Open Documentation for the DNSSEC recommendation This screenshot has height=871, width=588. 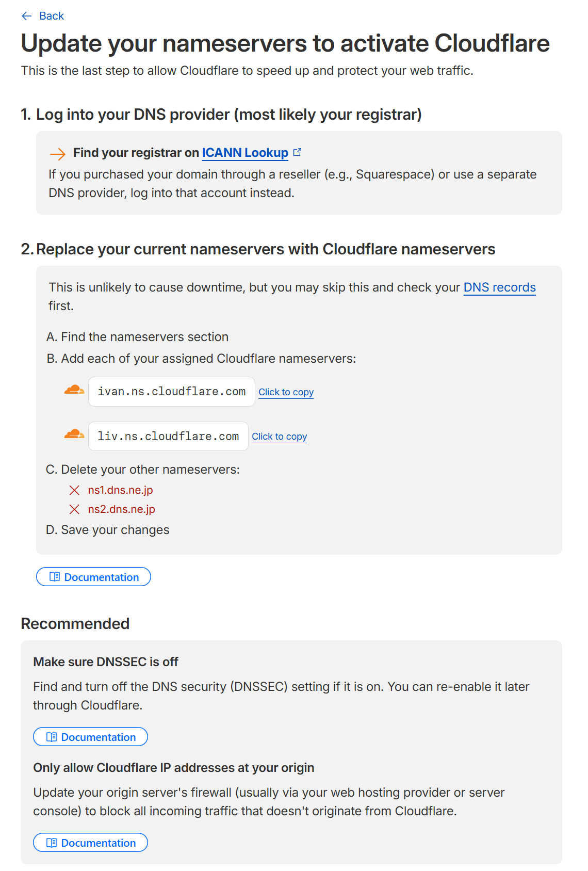point(90,737)
